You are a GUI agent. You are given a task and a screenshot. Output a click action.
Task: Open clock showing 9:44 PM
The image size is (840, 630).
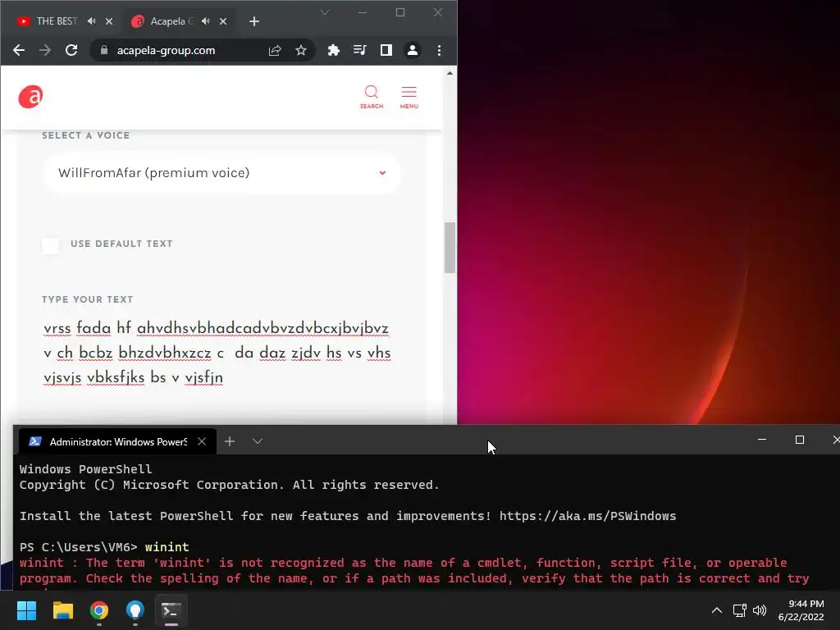[x=801, y=610]
